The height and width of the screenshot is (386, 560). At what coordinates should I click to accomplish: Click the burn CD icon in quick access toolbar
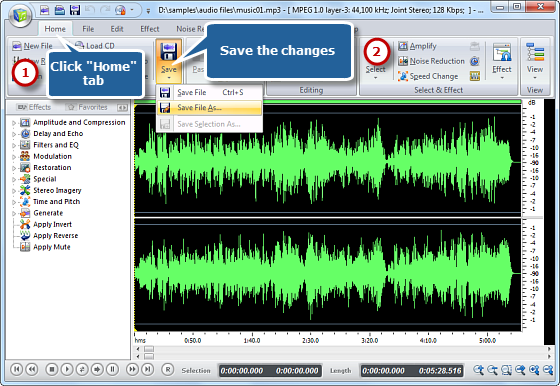120,10
